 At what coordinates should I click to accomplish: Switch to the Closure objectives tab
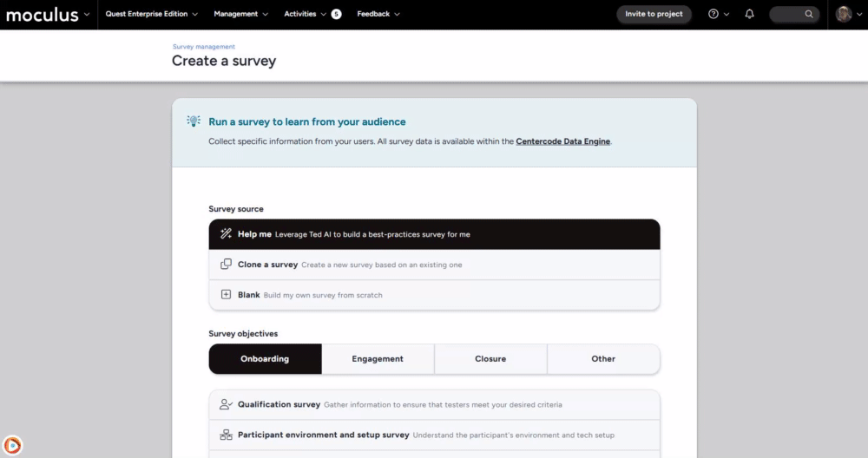(x=490, y=359)
